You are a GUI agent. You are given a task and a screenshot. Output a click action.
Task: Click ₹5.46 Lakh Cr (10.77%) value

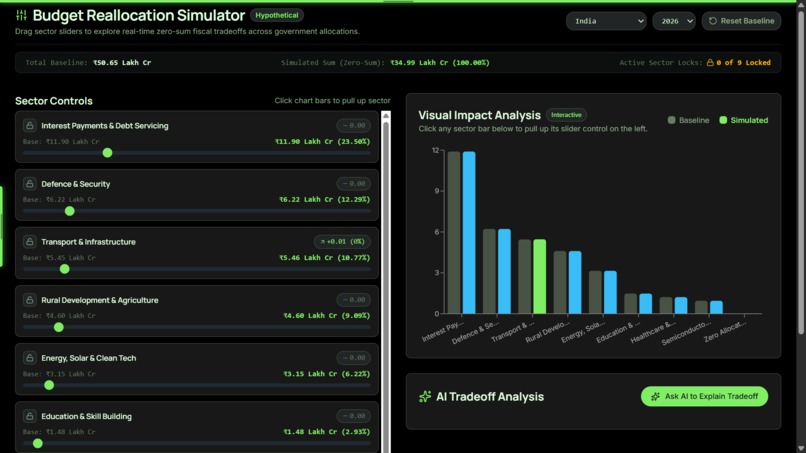tap(324, 258)
